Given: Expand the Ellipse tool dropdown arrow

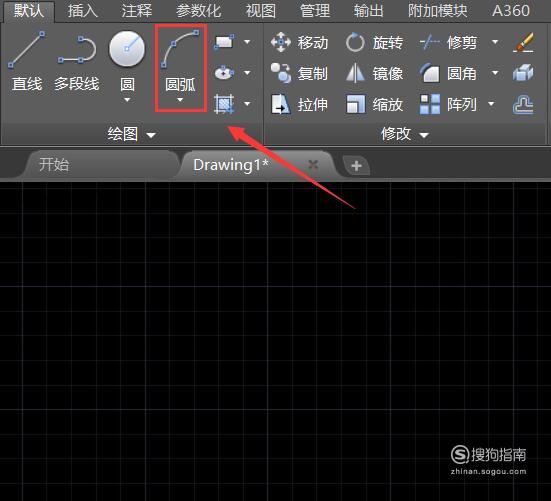Looking at the screenshot, I should point(247,73).
